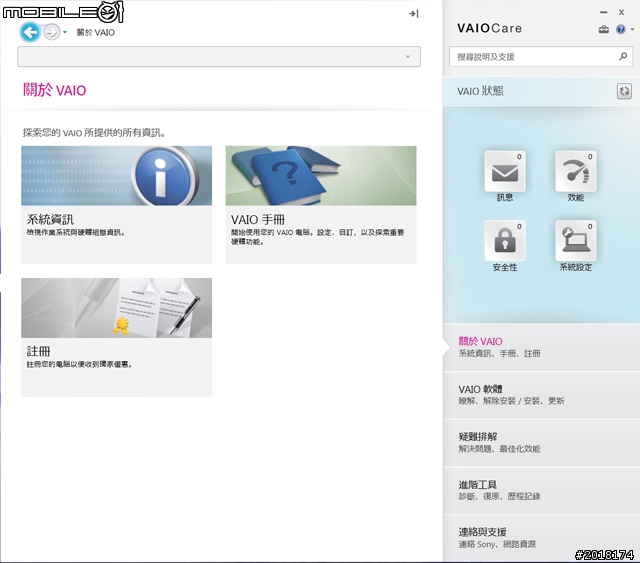Screen dimensions: 640x563
Task: Open the 訊息 envelope icon
Action: (x=505, y=171)
